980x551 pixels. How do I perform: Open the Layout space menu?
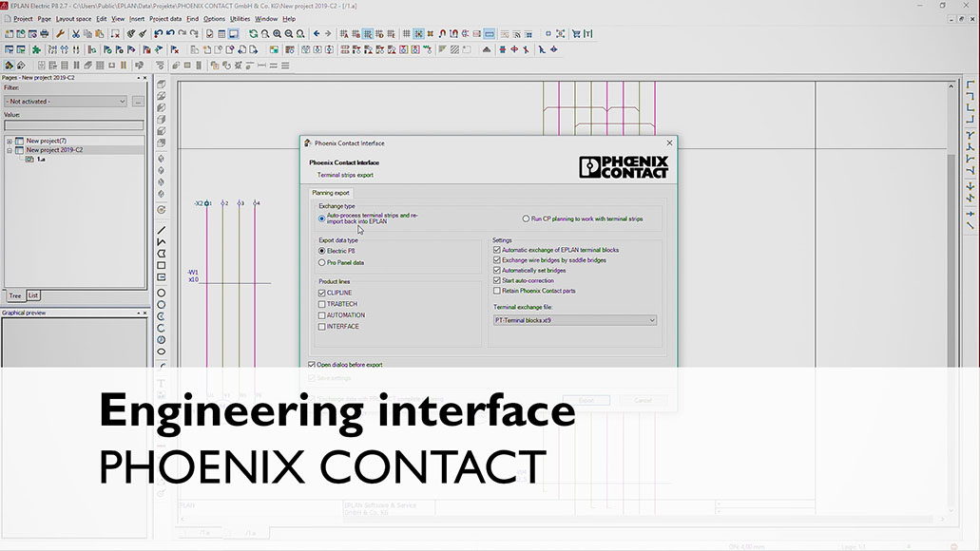74,19
